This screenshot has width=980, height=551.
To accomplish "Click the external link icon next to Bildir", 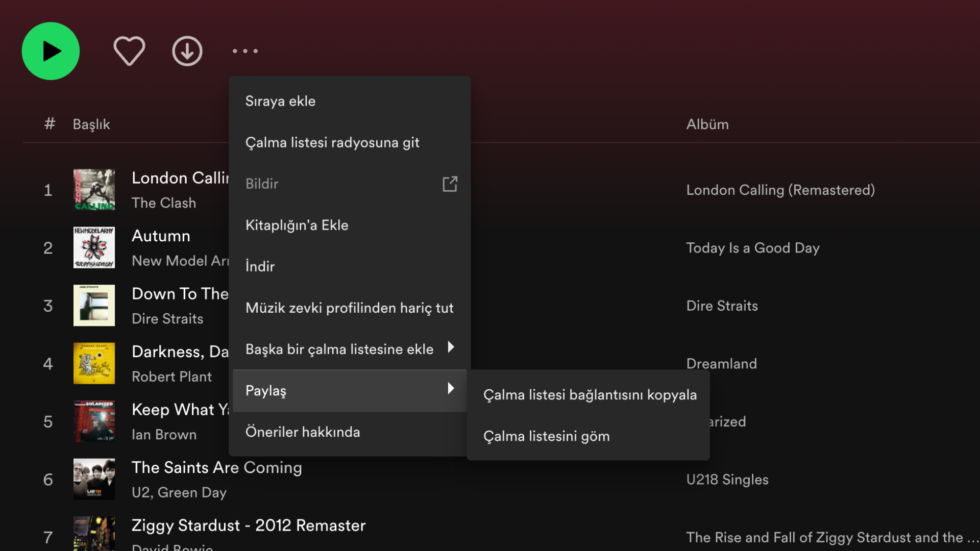I will tap(449, 184).
